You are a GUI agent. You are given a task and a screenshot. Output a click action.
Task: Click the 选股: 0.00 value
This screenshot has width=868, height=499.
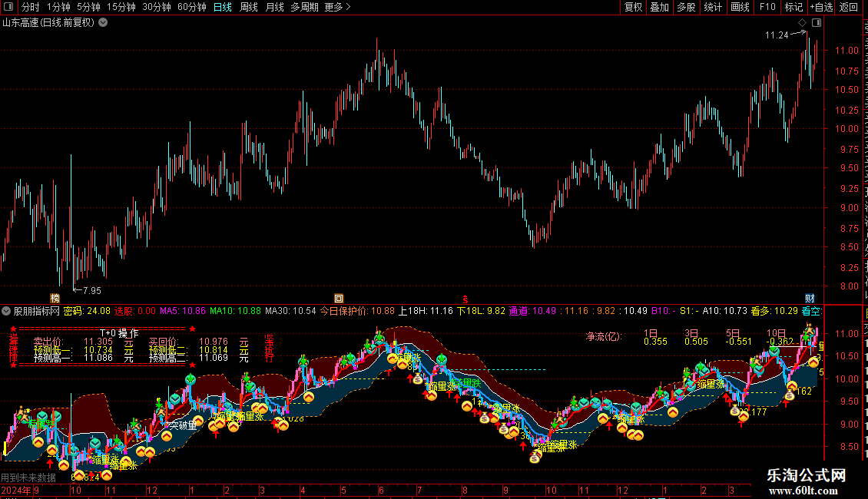[x=135, y=312]
